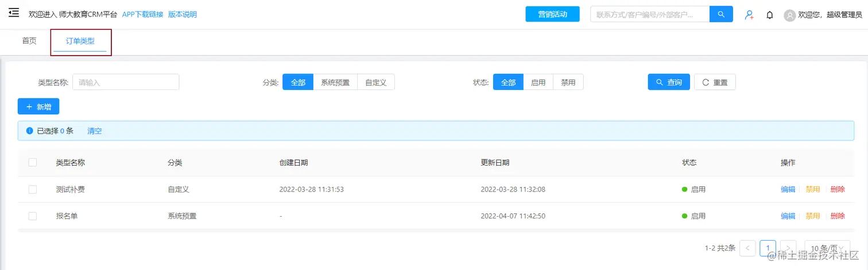Viewport: 868px width, 270px height.
Task: Select 自定义 category filter
Action: [x=376, y=82]
